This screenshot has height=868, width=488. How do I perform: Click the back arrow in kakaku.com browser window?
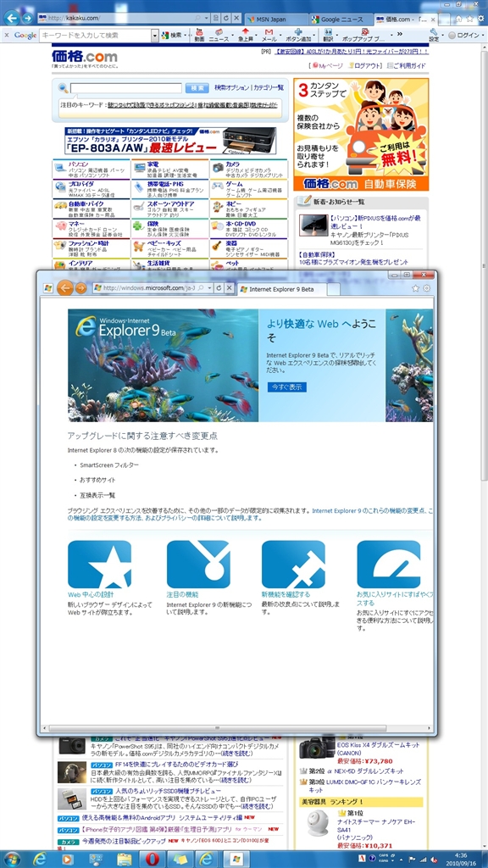(11, 19)
